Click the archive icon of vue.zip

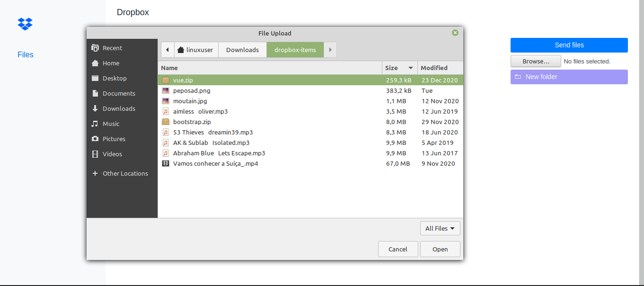click(x=166, y=80)
